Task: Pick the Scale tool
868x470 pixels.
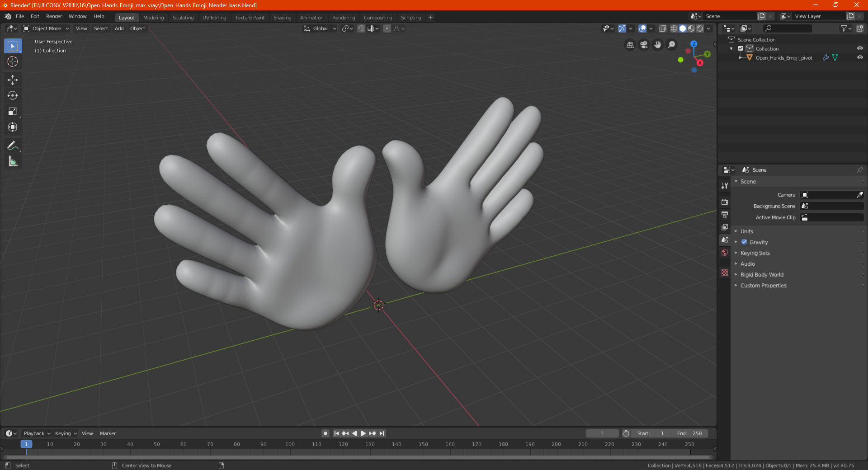Action: pyautogui.click(x=13, y=112)
